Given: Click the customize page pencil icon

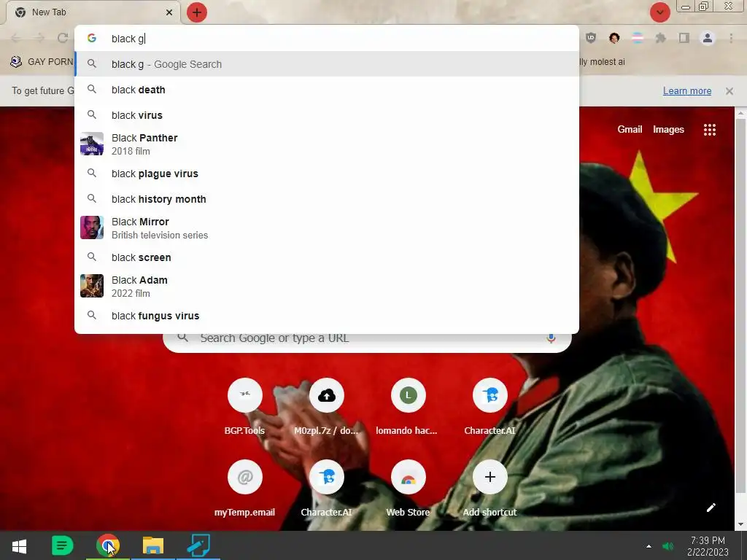Looking at the screenshot, I should pos(711,507).
